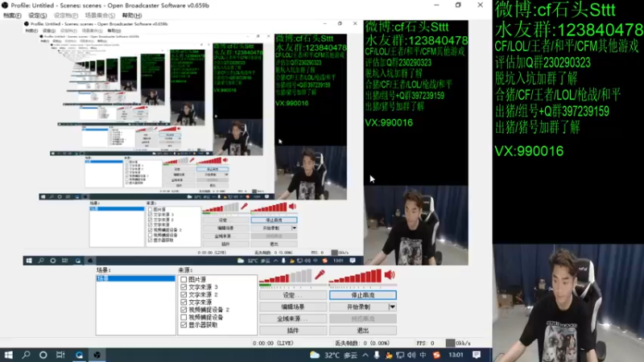The height and width of the screenshot is (362, 644).
Task: Click the 退出 exit button
Action: click(363, 331)
